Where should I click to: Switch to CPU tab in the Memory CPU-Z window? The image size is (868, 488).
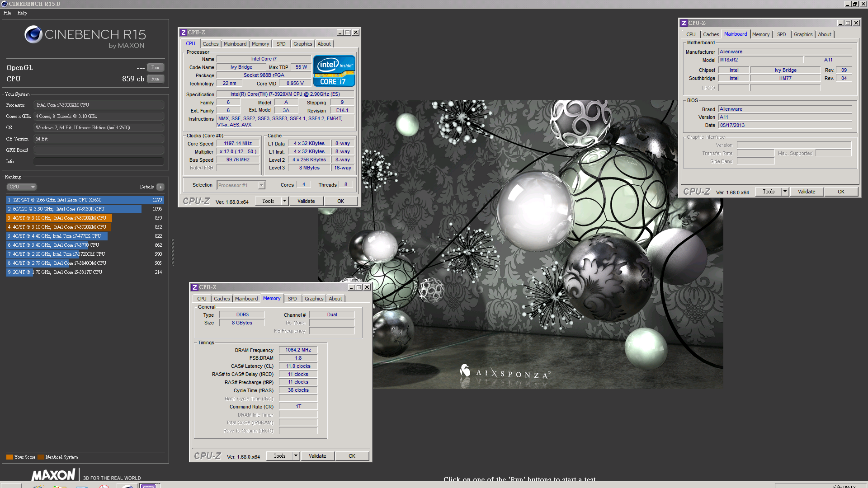pyautogui.click(x=202, y=299)
